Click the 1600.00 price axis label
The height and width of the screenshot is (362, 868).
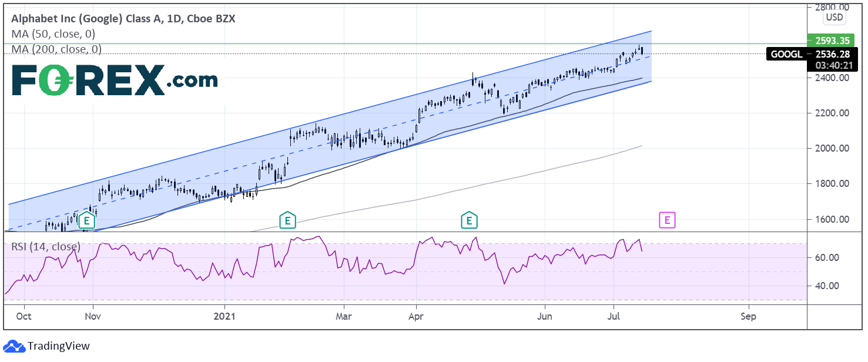pos(831,219)
